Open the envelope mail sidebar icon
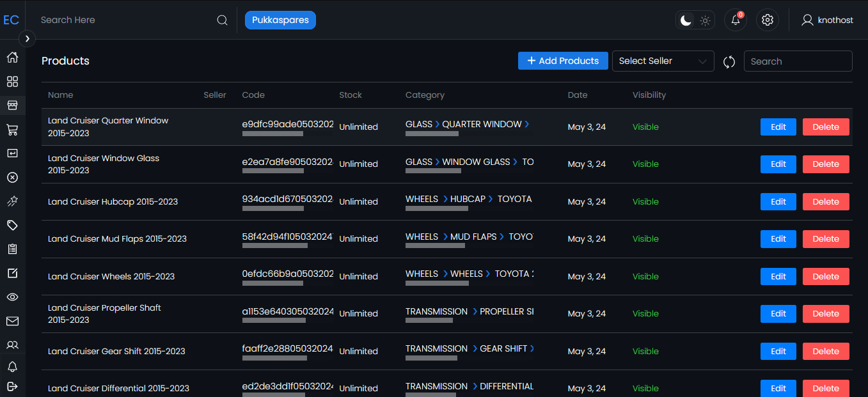The height and width of the screenshot is (397, 868). [12, 321]
